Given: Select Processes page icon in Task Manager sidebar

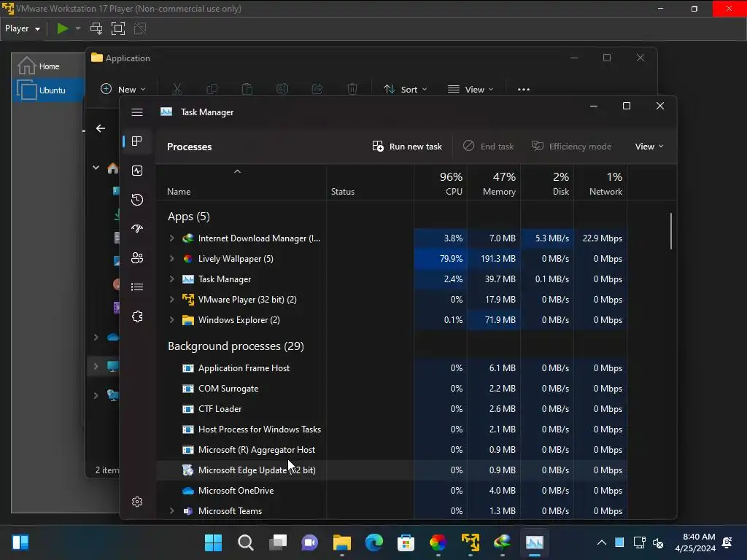Looking at the screenshot, I should click(x=137, y=141).
